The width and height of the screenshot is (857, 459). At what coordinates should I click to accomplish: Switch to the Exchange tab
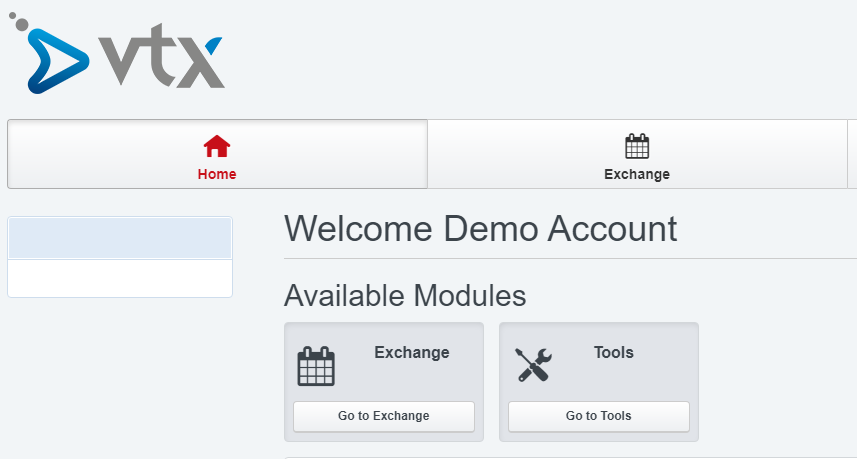click(x=637, y=155)
